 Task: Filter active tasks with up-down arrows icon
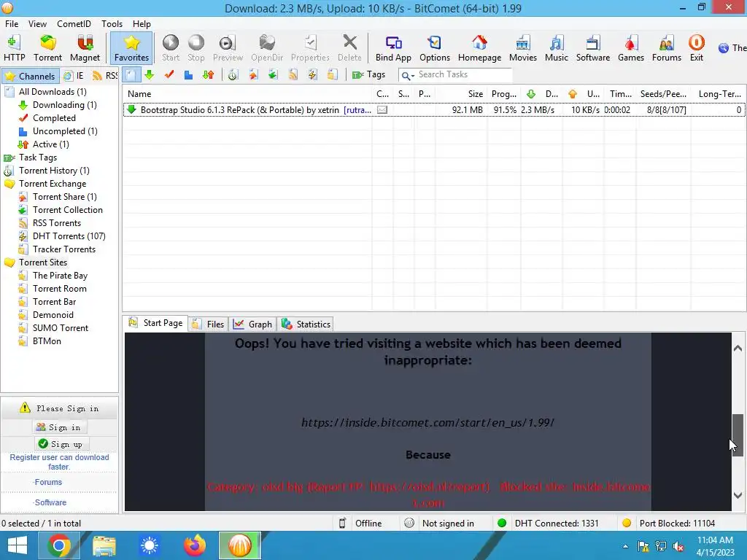pos(208,75)
